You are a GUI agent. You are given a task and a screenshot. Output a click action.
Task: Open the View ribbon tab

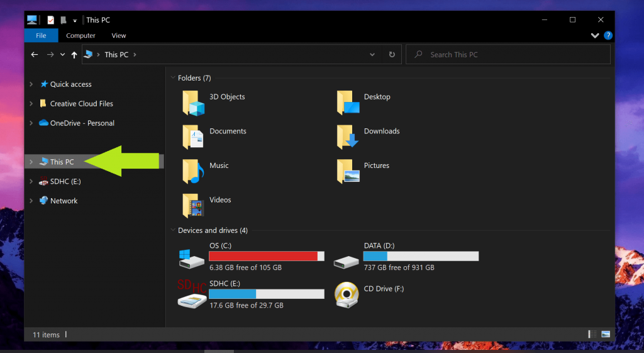pos(118,36)
